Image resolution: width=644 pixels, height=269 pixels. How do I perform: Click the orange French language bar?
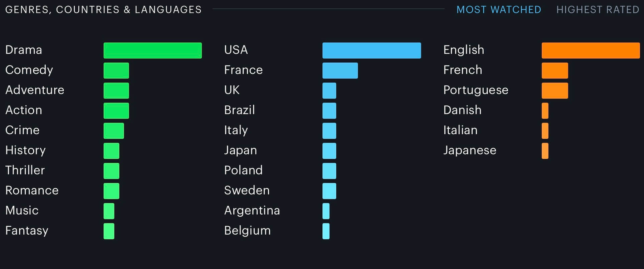pyautogui.click(x=555, y=71)
